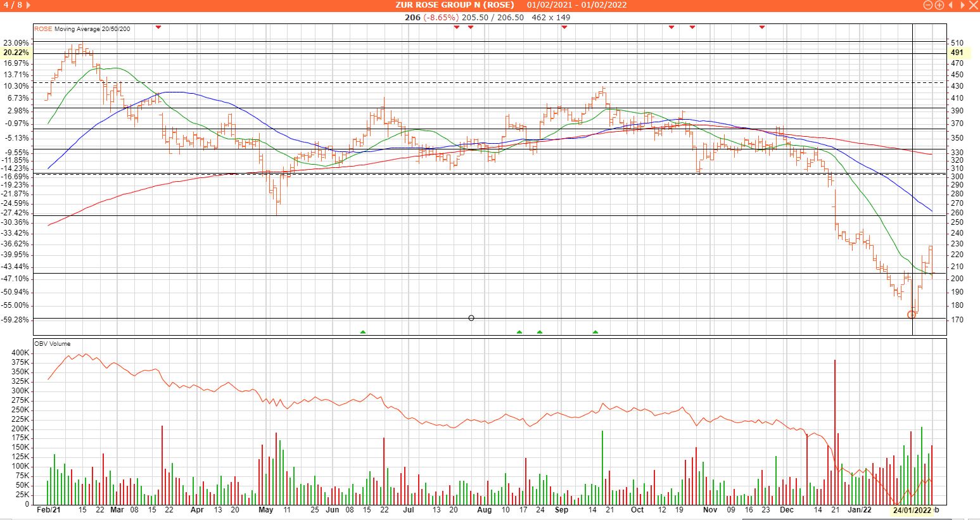Select the green up marker in mid-September
The width and height of the screenshot is (980, 520).
tap(595, 332)
